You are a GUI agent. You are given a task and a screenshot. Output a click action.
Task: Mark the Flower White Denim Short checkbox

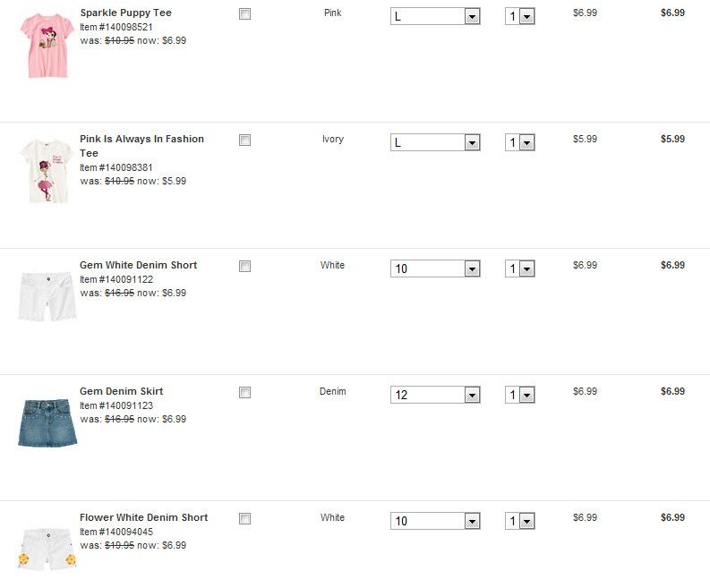tap(245, 519)
